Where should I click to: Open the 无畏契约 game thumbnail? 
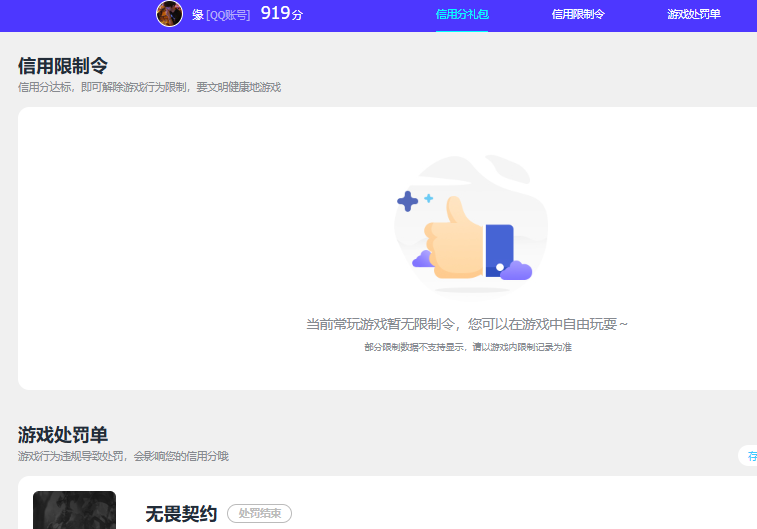point(74,510)
